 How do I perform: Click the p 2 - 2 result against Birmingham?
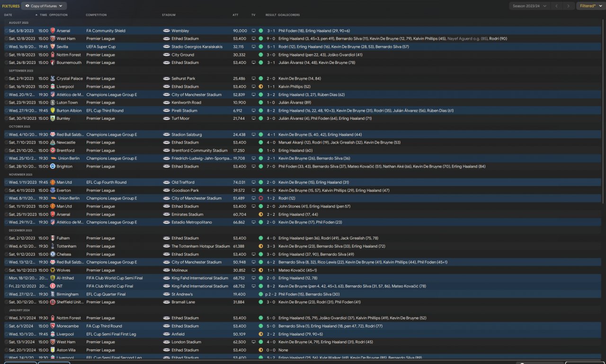coord(270,294)
